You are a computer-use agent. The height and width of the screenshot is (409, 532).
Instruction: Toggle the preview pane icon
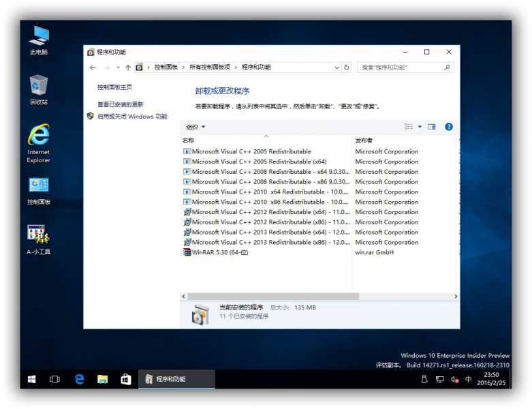432,127
